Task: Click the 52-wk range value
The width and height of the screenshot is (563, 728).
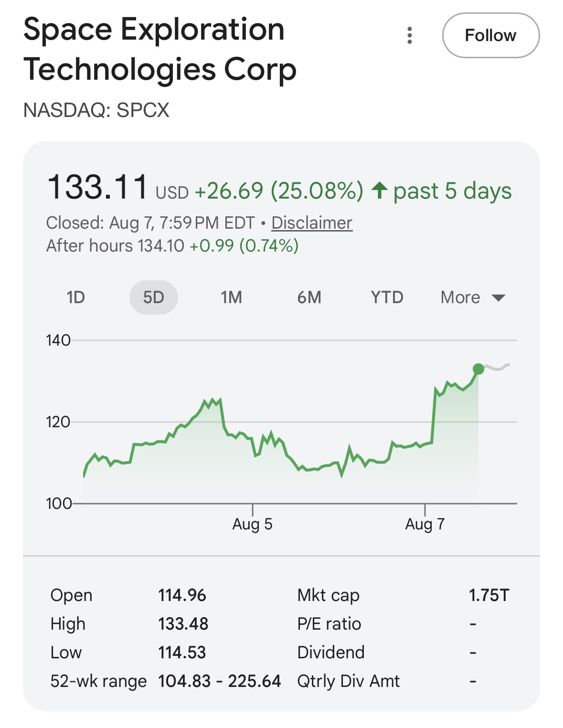Action: [220, 681]
